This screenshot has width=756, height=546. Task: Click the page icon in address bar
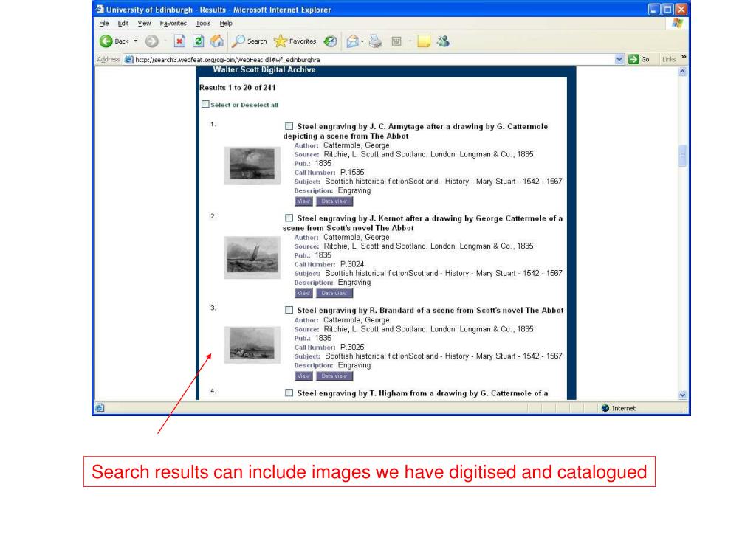coord(128,59)
